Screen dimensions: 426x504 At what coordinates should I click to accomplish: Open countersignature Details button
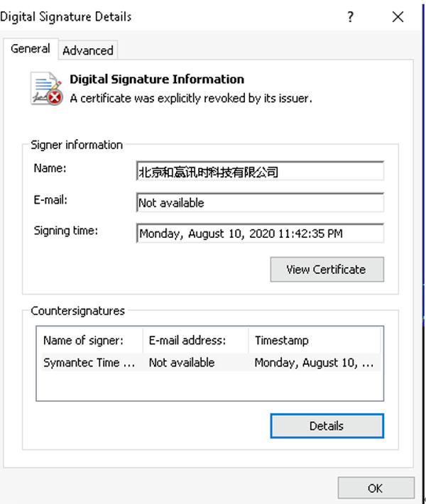pos(327,426)
